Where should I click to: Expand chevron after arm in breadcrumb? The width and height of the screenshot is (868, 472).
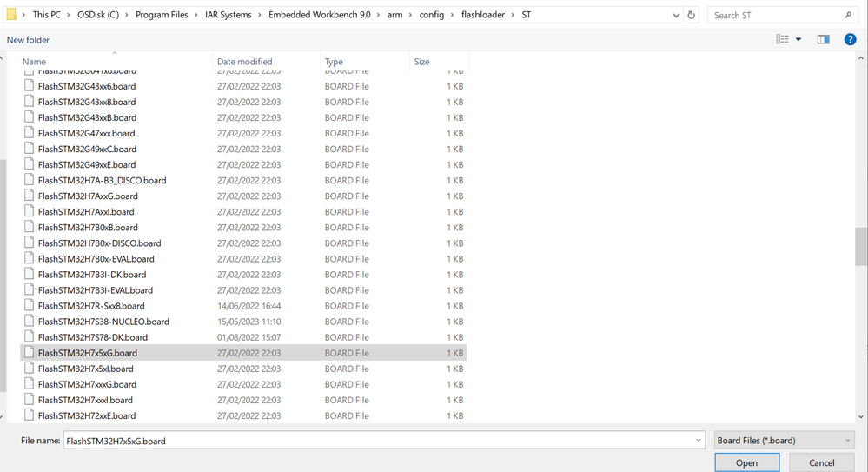click(x=411, y=15)
